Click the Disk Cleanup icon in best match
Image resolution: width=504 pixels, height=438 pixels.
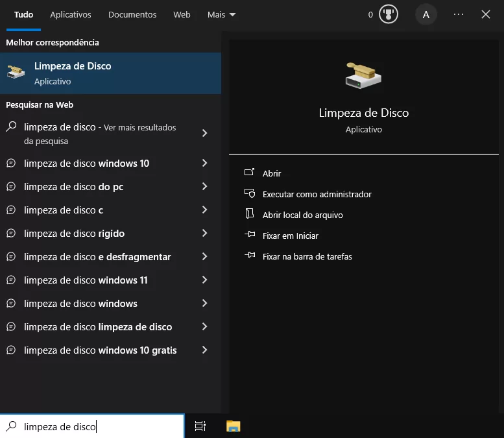coord(16,72)
